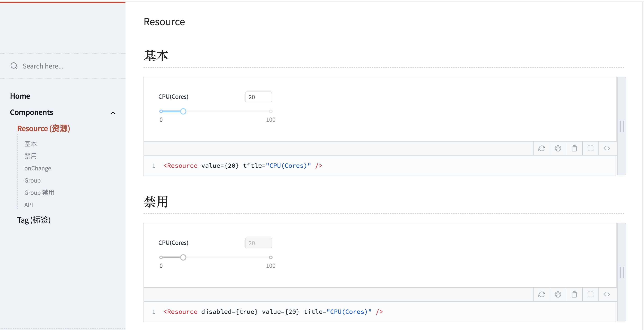Refresh the 基本 demo playground

tap(542, 148)
